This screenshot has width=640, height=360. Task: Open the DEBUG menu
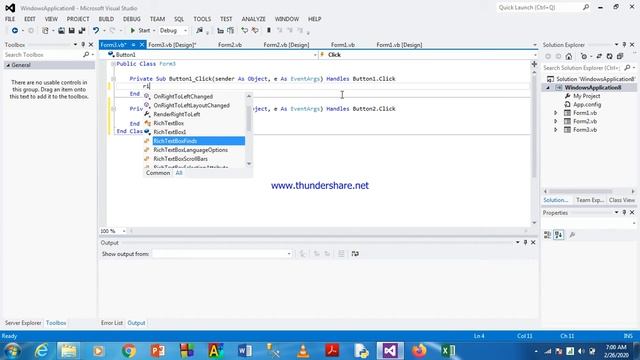(131, 19)
